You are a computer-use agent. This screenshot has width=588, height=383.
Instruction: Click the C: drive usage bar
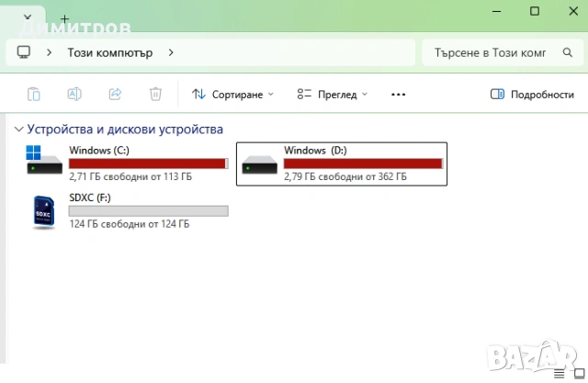click(149, 163)
